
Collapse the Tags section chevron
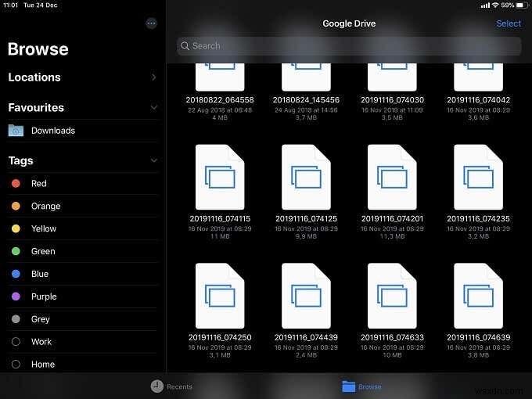tap(153, 160)
